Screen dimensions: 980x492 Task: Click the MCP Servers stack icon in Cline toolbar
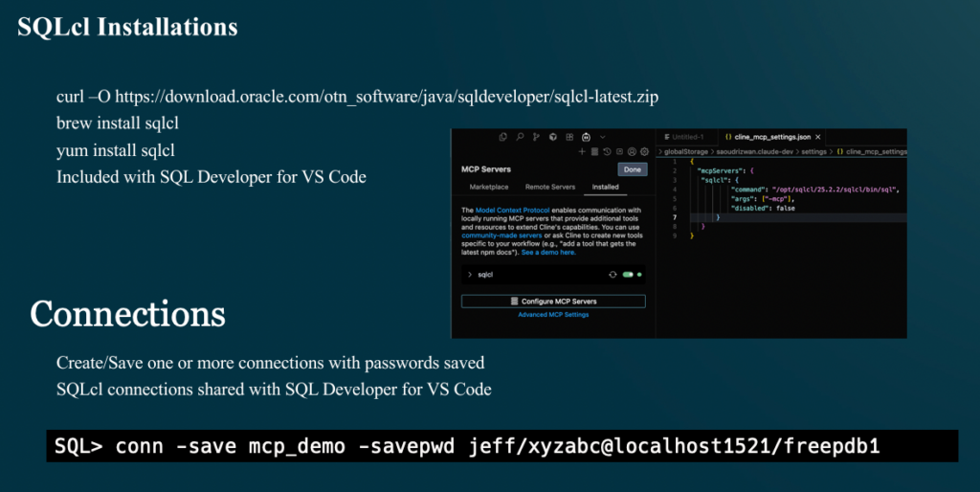[x=594, y=151]
